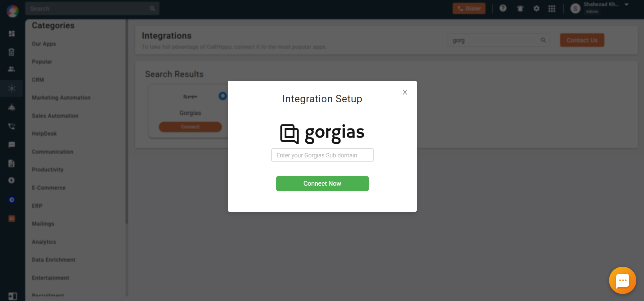Viewport: 644px width, 301px height.
Task: Click the top bar search magnifier icon
Action: pos(152,8)
